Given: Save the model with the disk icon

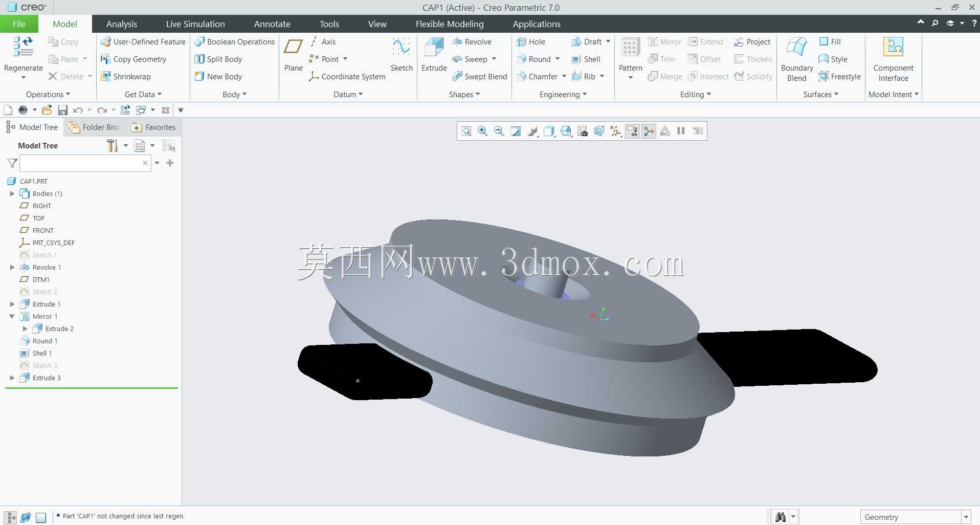Looking at the screenshot, I should [x=63, y=110].
